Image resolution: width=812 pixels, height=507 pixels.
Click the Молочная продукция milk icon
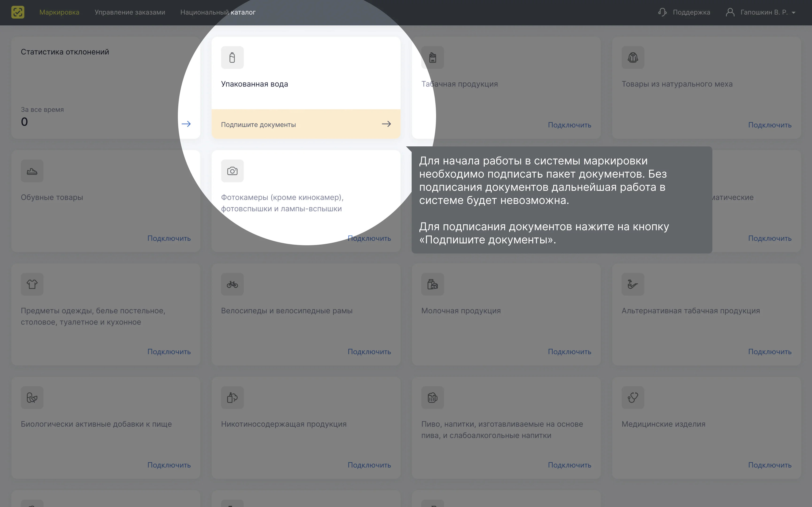click(x=433, y=284)
